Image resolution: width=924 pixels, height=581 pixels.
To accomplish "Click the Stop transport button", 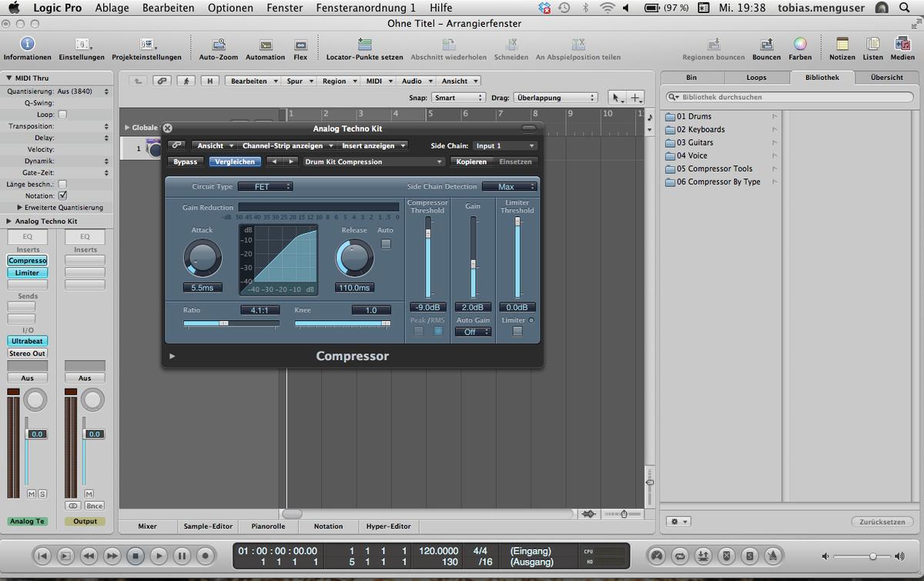I will click(136, 556).
